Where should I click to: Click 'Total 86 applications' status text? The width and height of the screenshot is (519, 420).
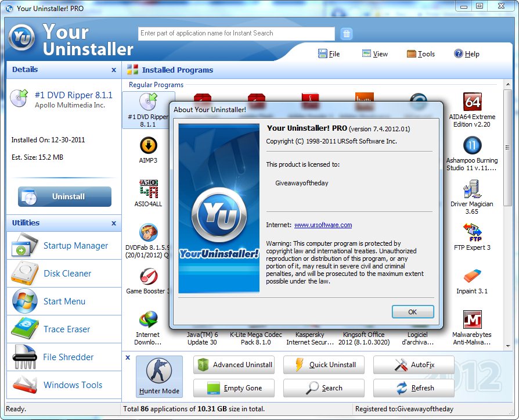pos(194,409)
